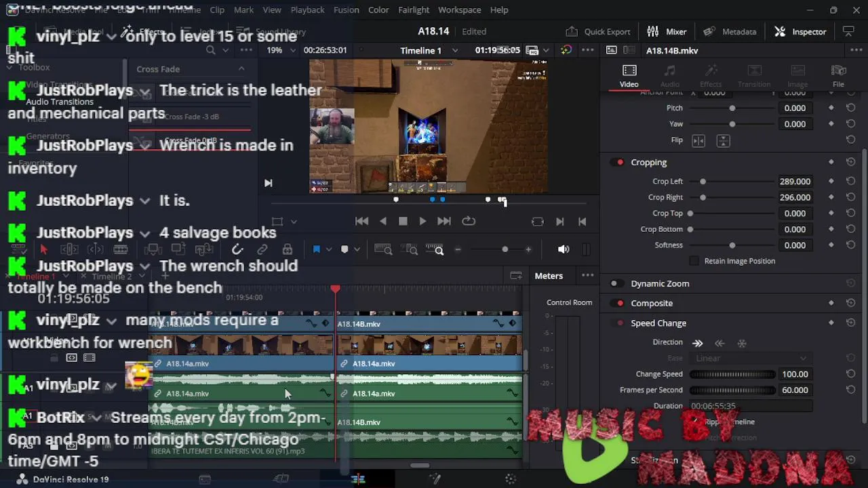This screenshot has width=868, height=488.
Task: Collapse the Cross Fade category
Action: (x=241, y=69)
